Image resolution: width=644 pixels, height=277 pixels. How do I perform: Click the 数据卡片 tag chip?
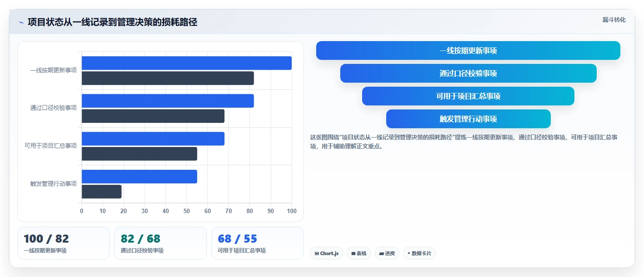pyautogui.click(x=419, y=253)
